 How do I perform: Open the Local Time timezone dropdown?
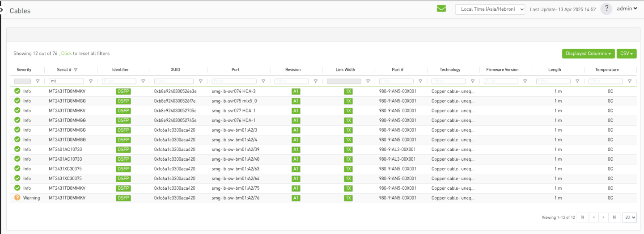(x=490, y=9)
